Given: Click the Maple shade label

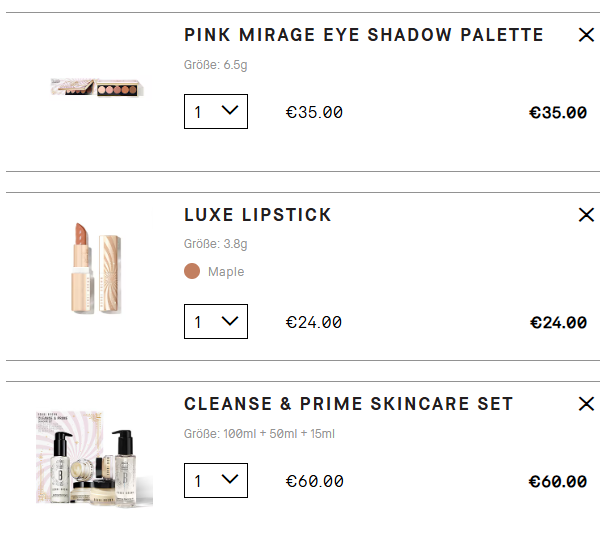Looking at the screenshot, I should [226, 272].
